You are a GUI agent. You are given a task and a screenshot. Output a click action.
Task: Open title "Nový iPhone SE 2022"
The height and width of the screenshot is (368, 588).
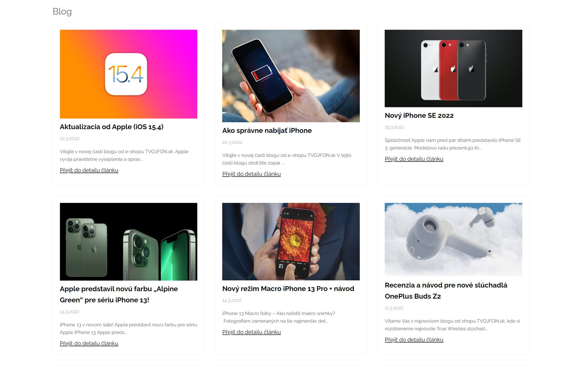pyautogui.click(x=419, y=116)
